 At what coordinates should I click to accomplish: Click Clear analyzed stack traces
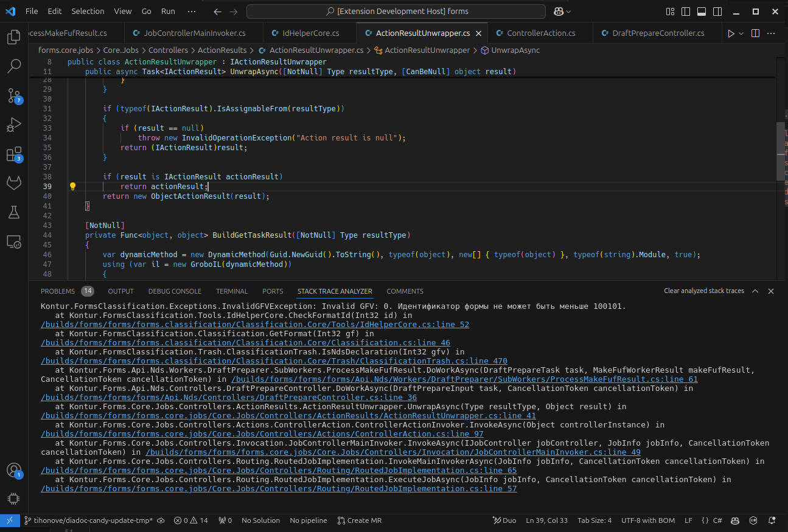(704, 291)
